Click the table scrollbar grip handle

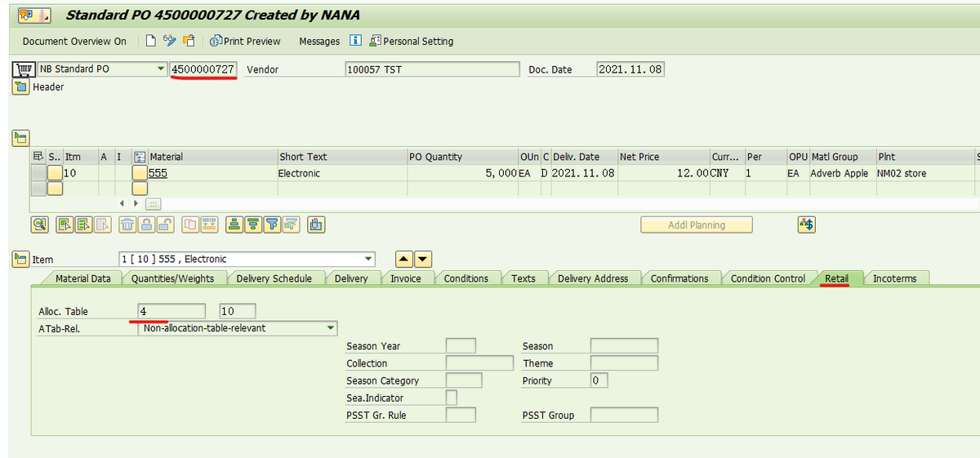[x=153, y=203]
